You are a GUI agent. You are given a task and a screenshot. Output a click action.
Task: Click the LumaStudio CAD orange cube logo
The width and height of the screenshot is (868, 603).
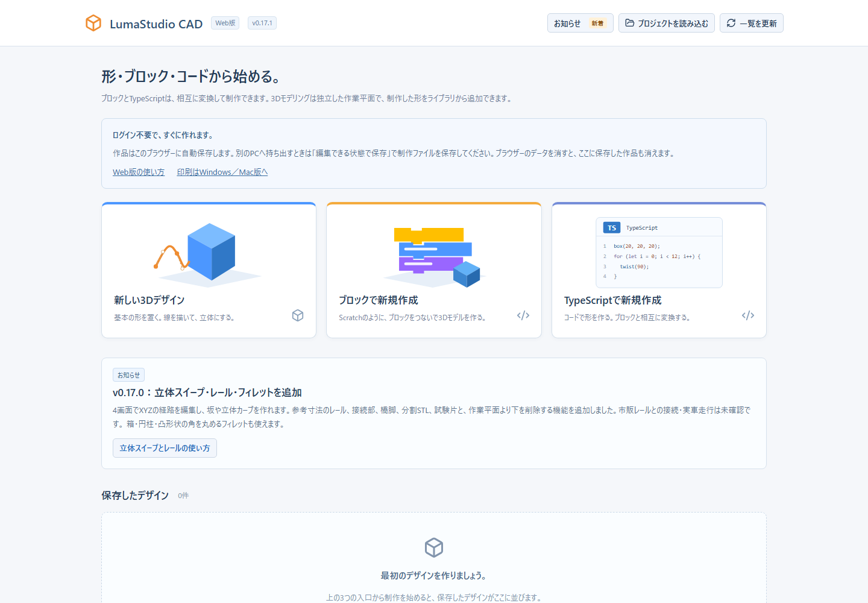click(93, 23)
